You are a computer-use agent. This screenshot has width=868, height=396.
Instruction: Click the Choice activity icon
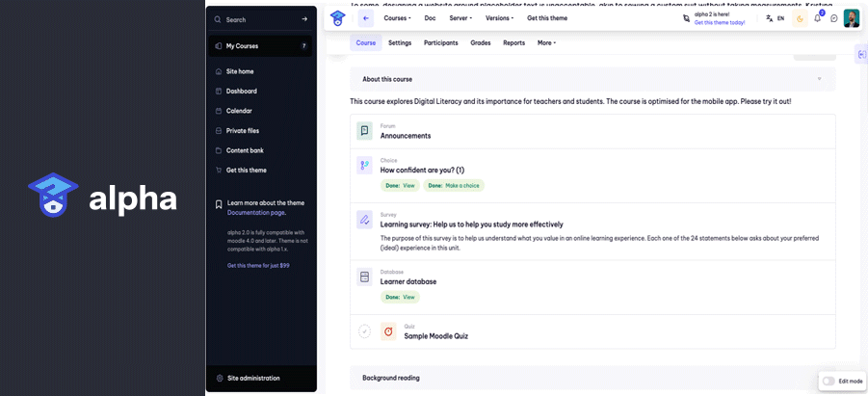[x=364, y=165]
